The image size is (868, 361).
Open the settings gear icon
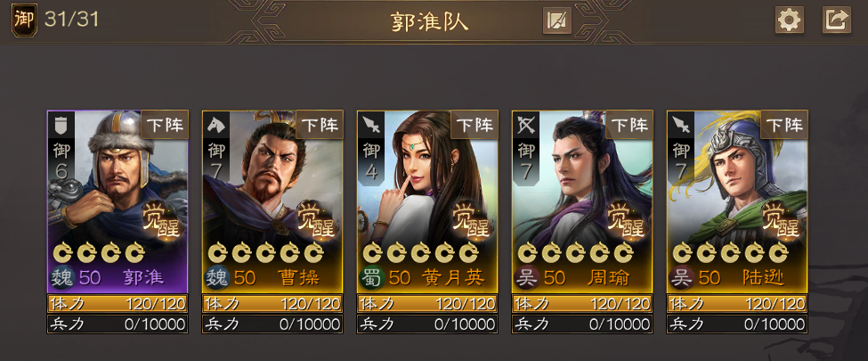tap(789, 20)
